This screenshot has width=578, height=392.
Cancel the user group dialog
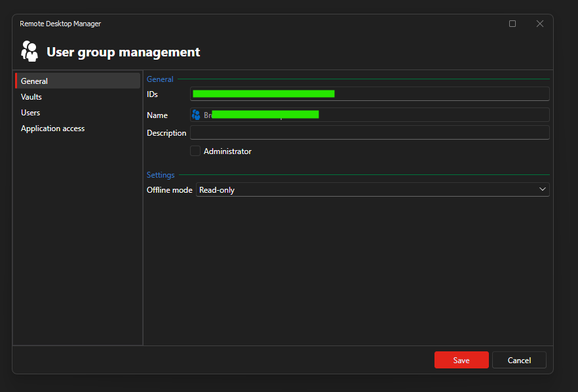point(519,360)
